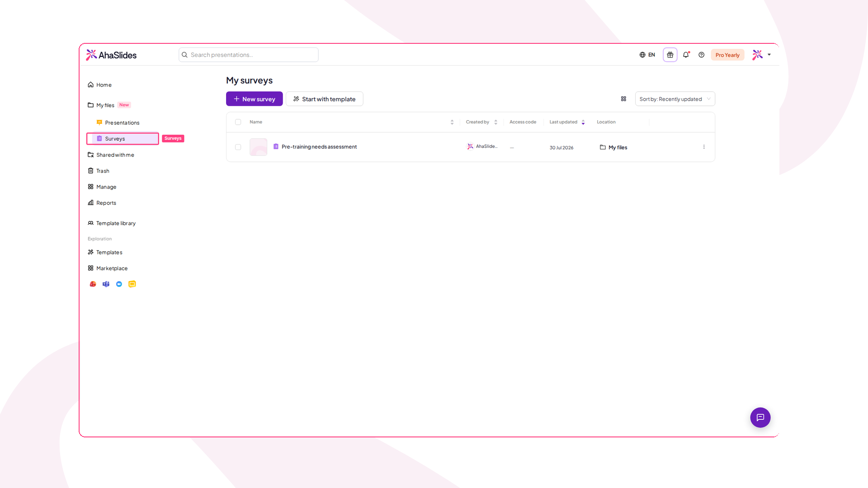Sort by Created by column arrows
Viewport: 868px width, 488px height.
496,122
